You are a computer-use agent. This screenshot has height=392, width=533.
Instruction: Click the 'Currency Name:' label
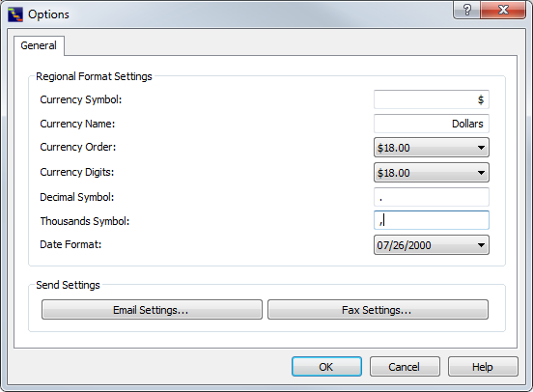[77, 124]
